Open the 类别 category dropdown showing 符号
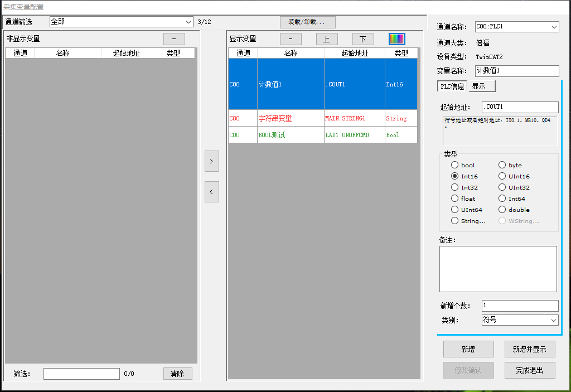The image size is (571, 392). 554,320
